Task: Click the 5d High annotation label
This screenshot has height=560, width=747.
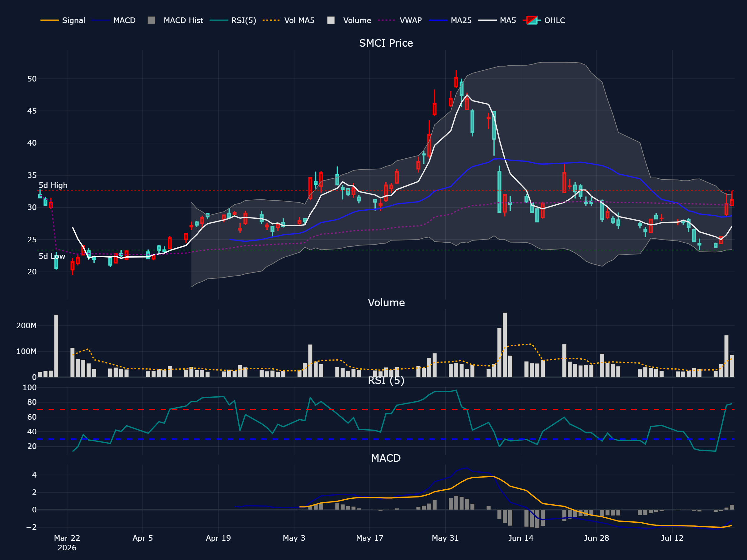Action: [53, 185]
